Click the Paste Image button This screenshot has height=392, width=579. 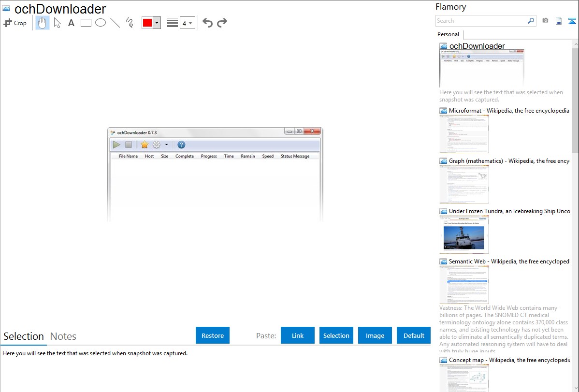click(x=375, y=335)
